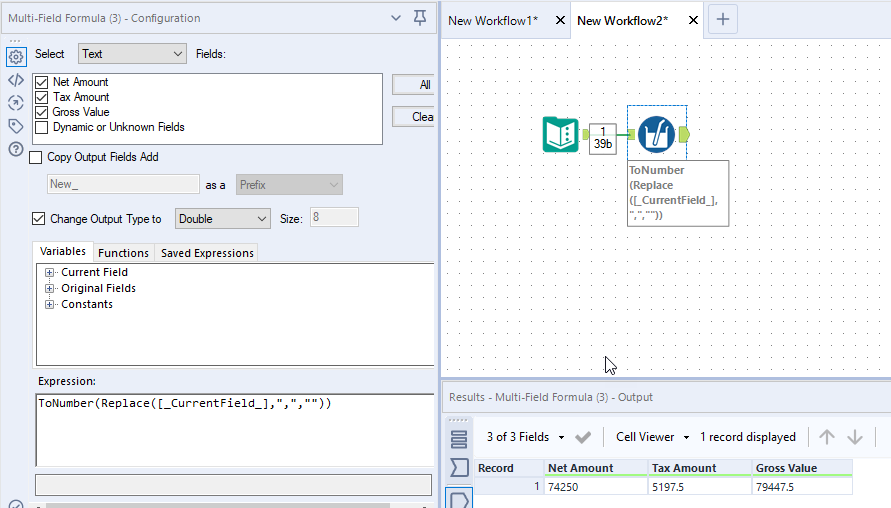Click the Net Amount column header

595,468
